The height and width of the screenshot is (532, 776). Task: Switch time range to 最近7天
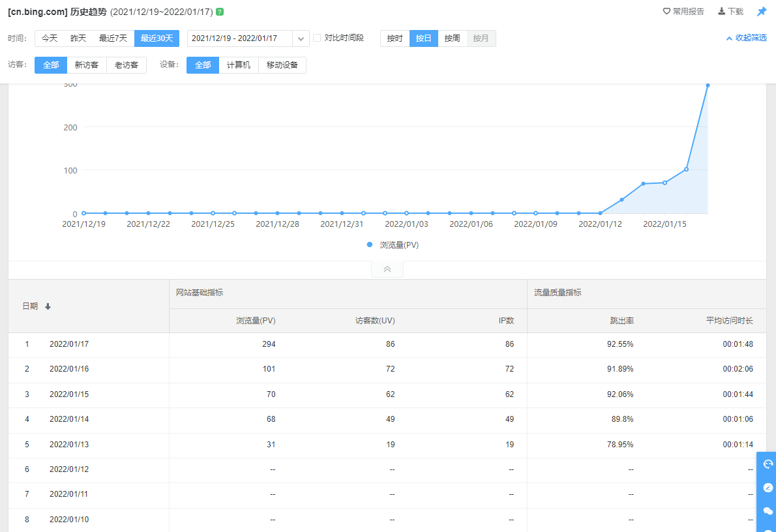pos(113,38)
